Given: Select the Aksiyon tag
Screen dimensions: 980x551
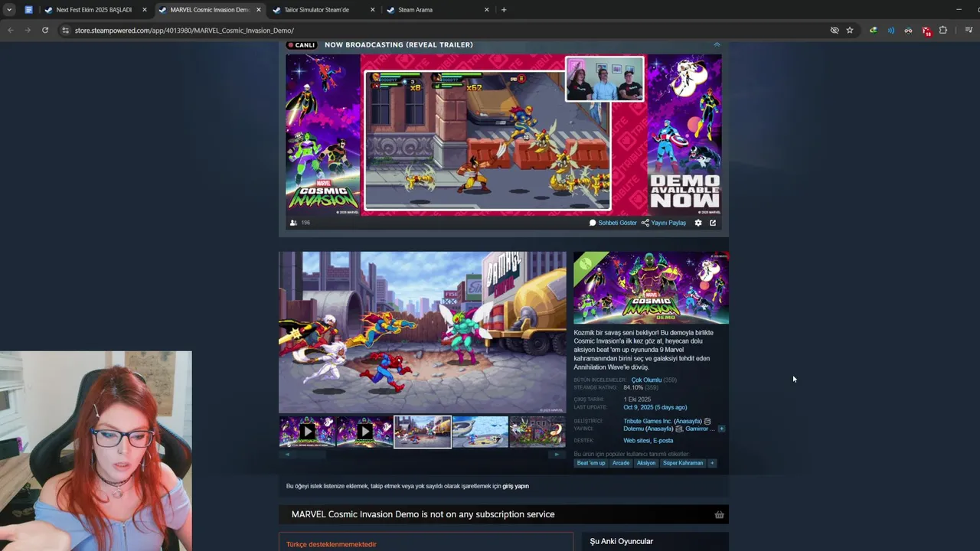Looking at the screenshot, I should click(x=646, y=463).
